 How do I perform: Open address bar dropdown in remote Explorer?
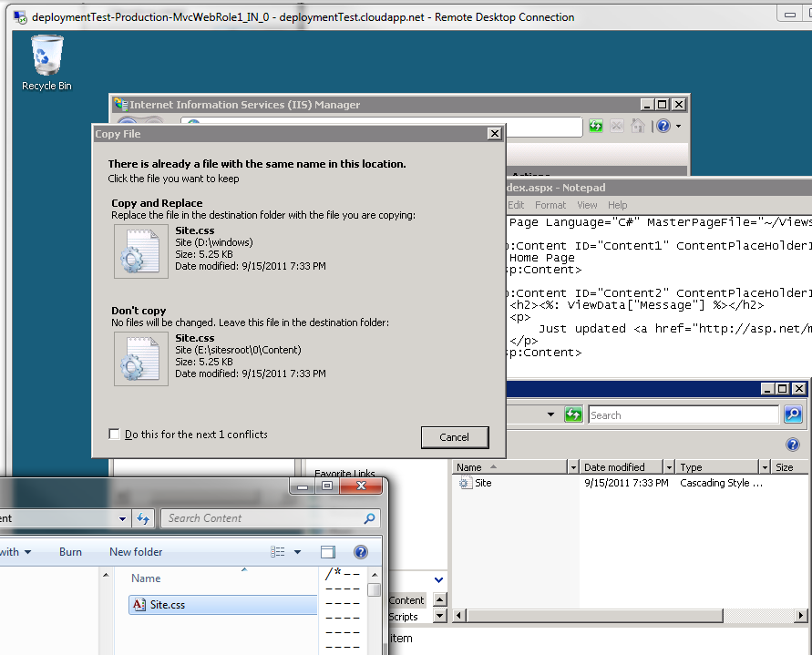[550, 414]
